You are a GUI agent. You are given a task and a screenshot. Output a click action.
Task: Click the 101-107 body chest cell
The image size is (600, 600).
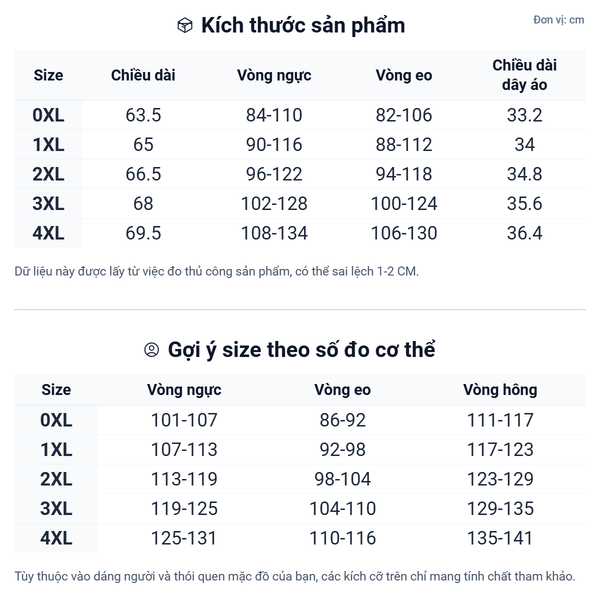coord(184,420)
